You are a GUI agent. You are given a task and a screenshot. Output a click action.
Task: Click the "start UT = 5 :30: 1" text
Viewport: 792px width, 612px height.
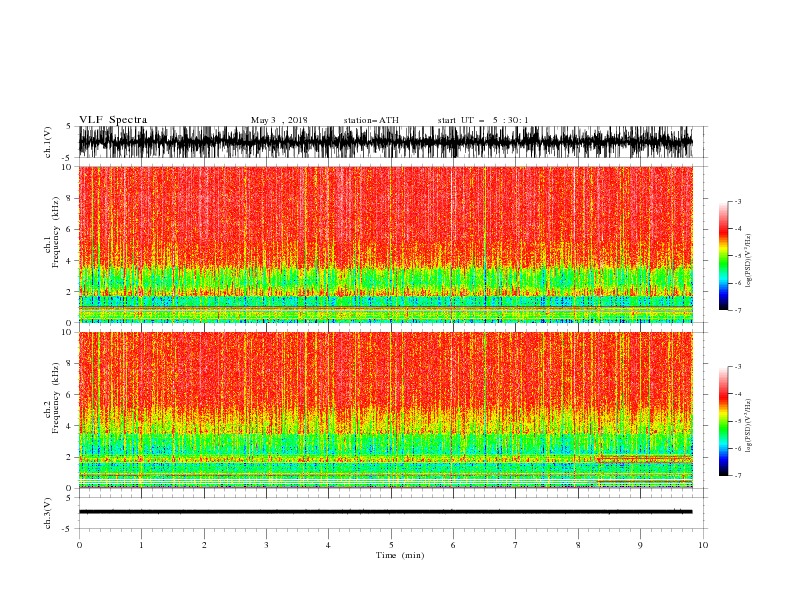(x=483, y=120)
